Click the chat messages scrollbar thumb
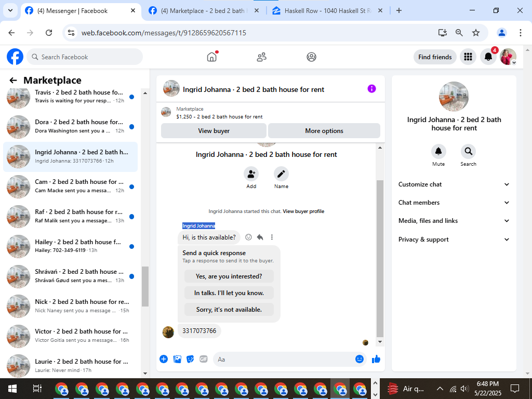 tap(380, 259)
